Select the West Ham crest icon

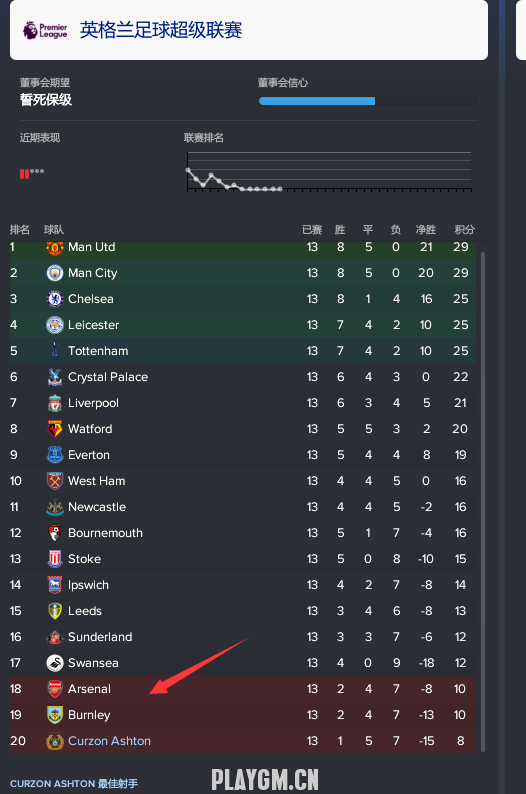coord(55,481)
